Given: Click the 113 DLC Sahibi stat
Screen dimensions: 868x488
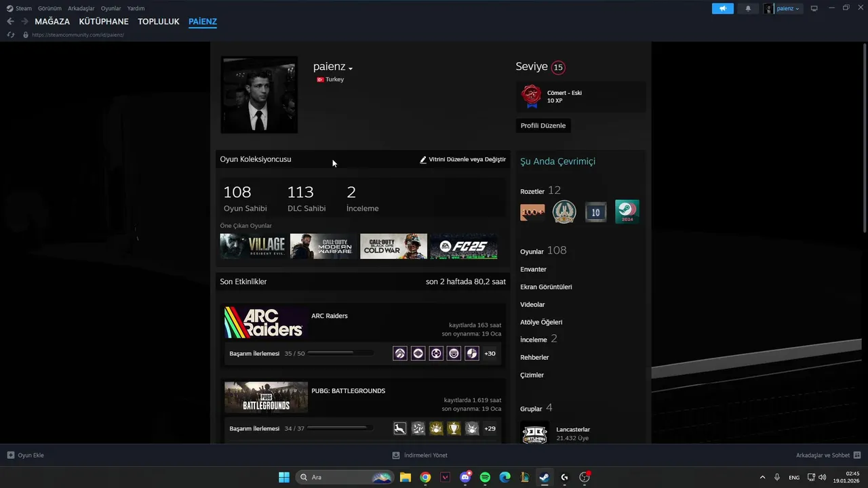Looking at the screenshot, I should (x=307, y=199).
